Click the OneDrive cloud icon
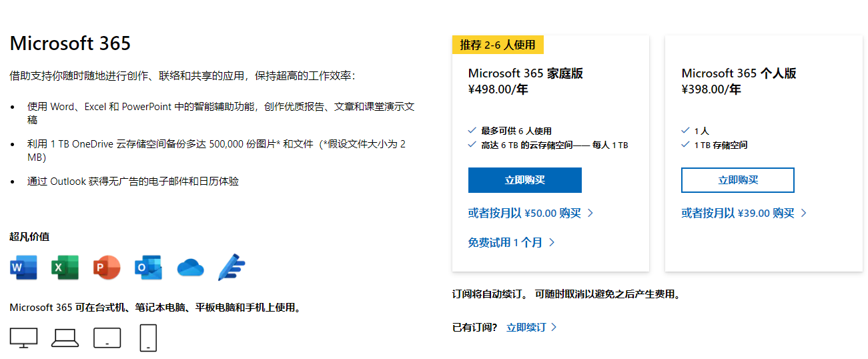The width and height of the screenshot is (868, 359). pos(190,268)
